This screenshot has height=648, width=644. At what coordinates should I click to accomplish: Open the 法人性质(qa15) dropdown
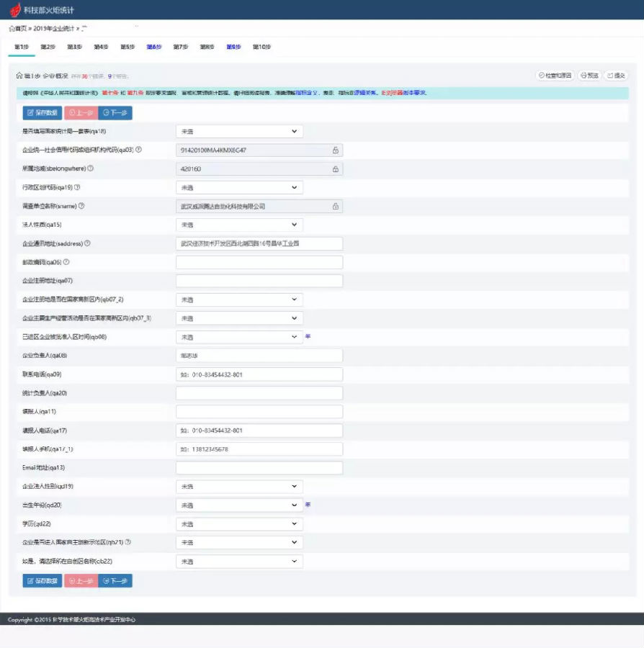pyautogui.click(x=239, y=225)
